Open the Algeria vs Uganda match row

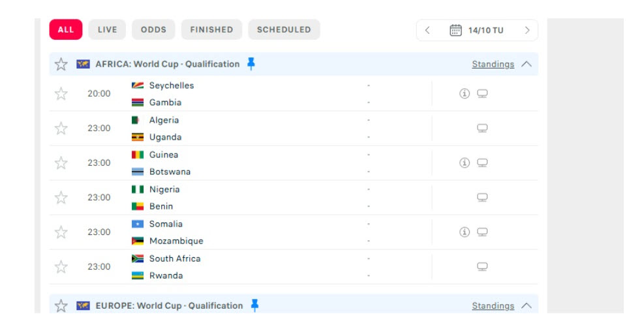tap(261, 129)
